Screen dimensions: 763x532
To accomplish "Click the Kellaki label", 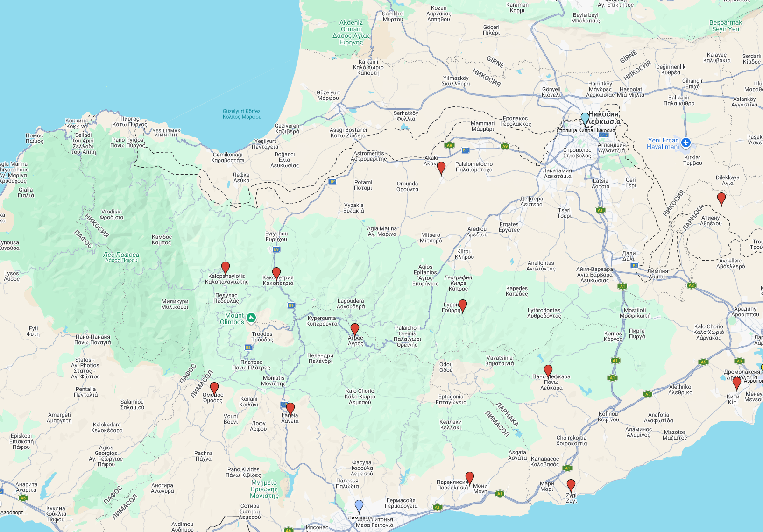I will [x=451, y=425].
